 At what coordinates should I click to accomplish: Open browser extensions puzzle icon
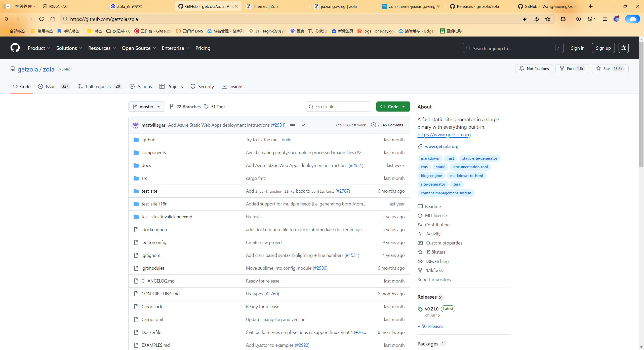(x=563, y=19)
